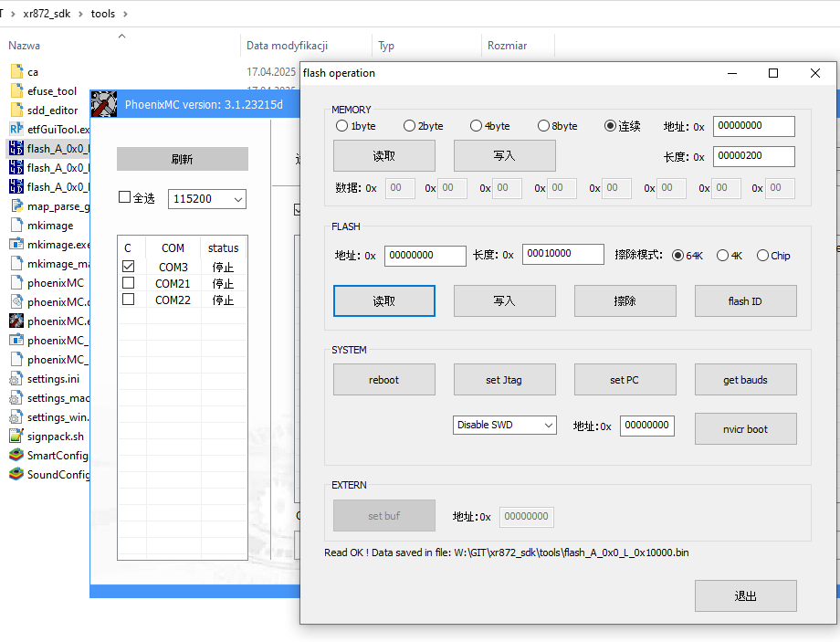The width and height of the screenshot is (840, 642).
Task: Click the ca folder icon
Action: (16, 71)
